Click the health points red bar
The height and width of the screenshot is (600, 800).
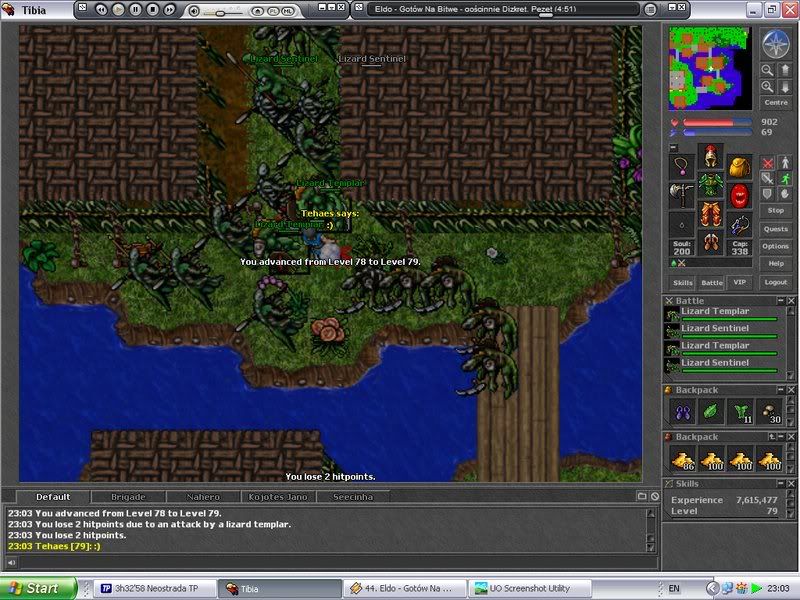coord(717,122)
